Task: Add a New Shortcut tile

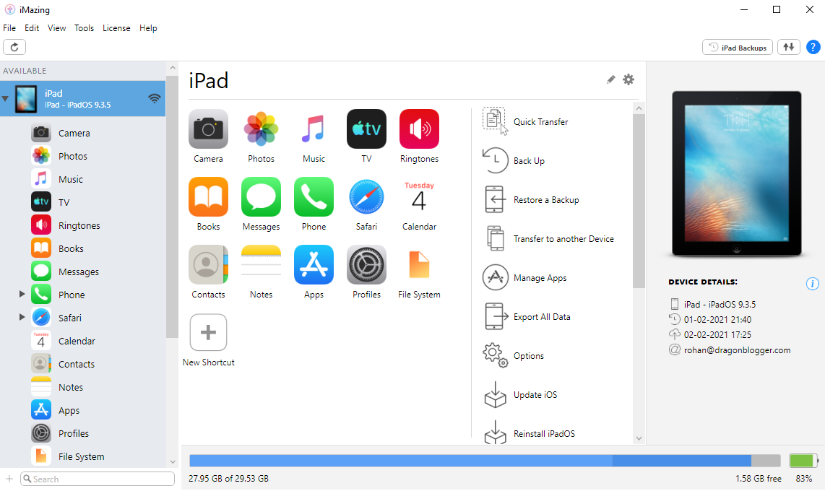Action: pyautogui.click(x=208, y=333)
